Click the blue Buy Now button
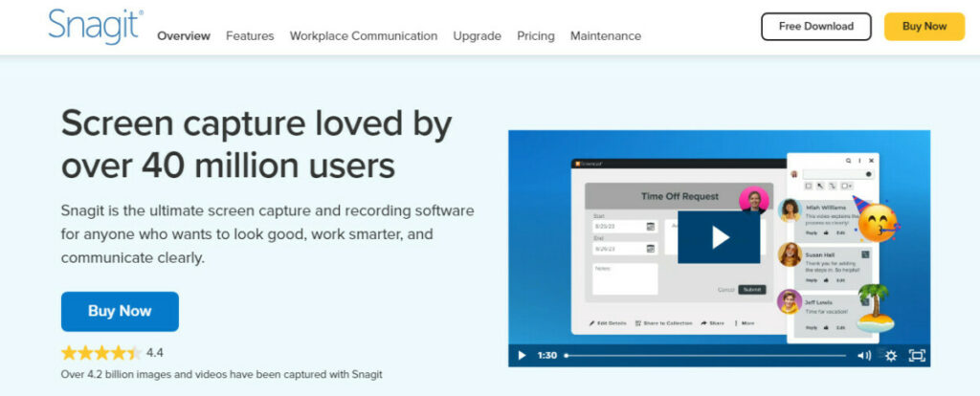Image resolution: width=980 pixels, height=396 pixels. [x=120, y=311]
